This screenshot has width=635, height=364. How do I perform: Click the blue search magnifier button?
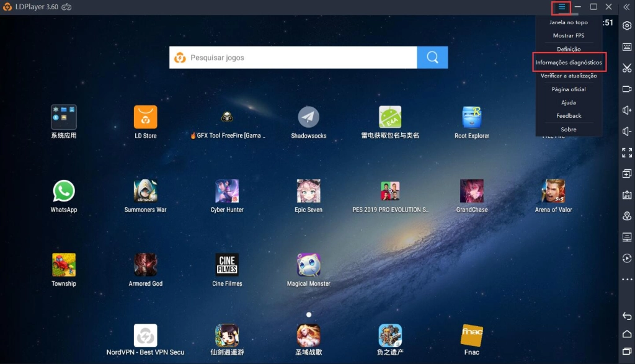point(432,58)
